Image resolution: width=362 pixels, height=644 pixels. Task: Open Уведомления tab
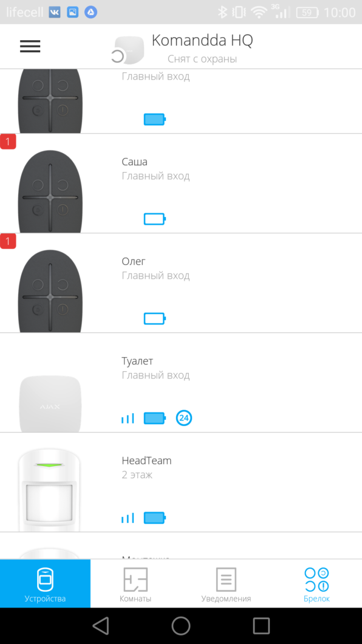tap(226, 583)
